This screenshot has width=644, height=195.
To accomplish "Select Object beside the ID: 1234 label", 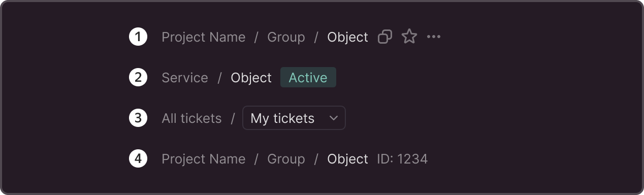I will pos(348,159).
